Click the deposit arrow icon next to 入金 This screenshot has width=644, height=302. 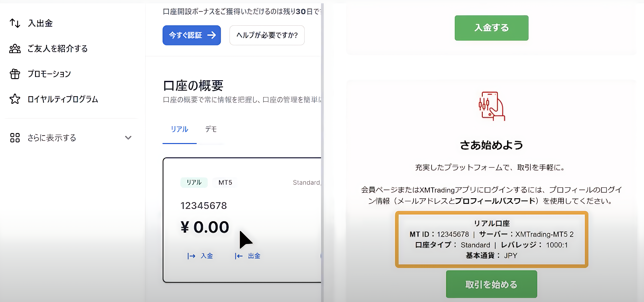(191, 256)
